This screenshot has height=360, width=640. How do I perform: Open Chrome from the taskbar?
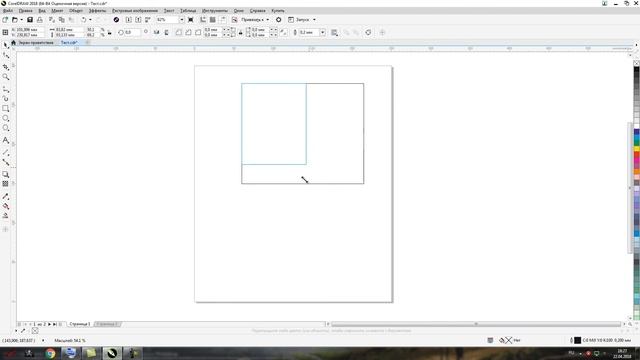[50, 353]
